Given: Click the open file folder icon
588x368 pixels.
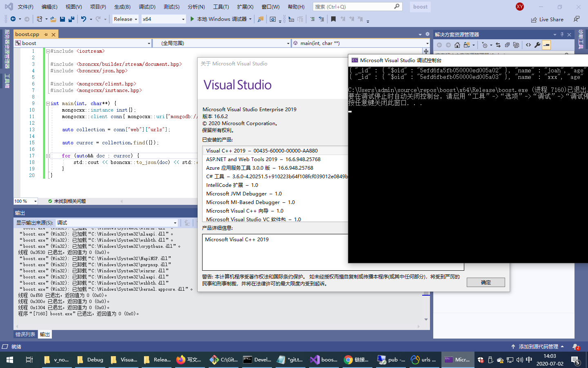Looking at the screenshot, I should tap(53, 19).
